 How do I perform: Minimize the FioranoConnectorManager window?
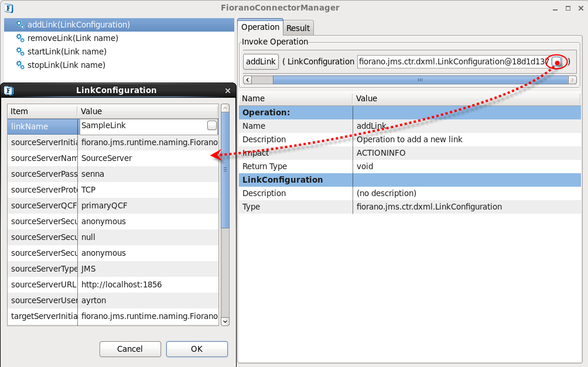(x=555, y=8)
